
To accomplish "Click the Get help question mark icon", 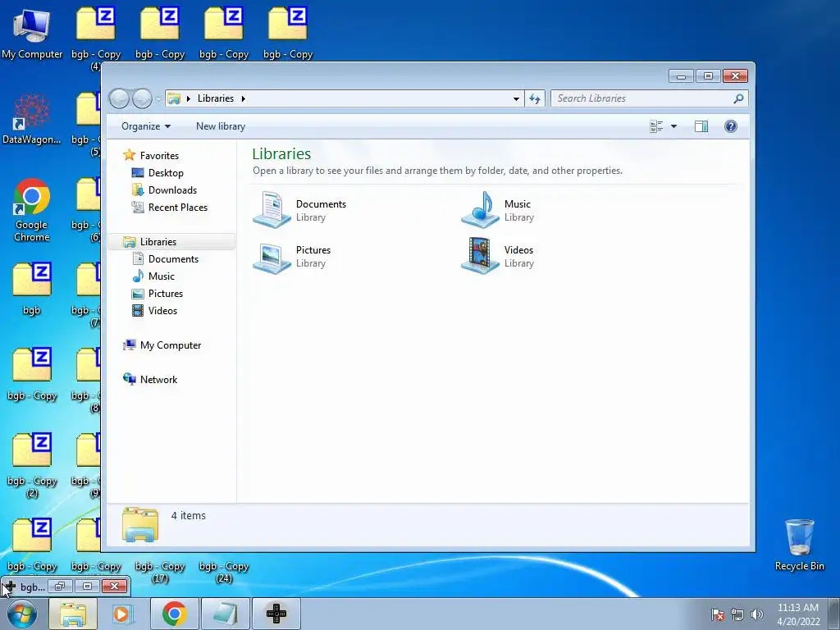I will coord(731,126).
